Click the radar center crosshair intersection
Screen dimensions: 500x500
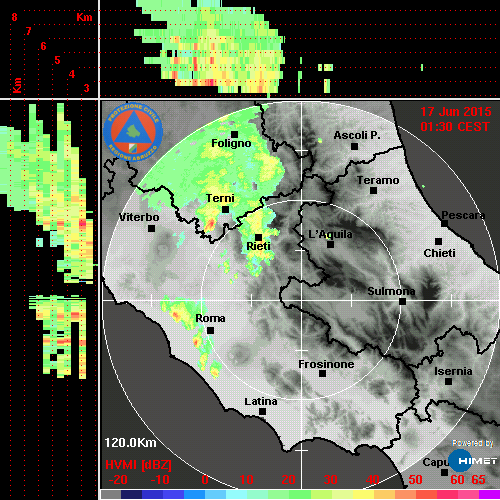pos(302,301)
